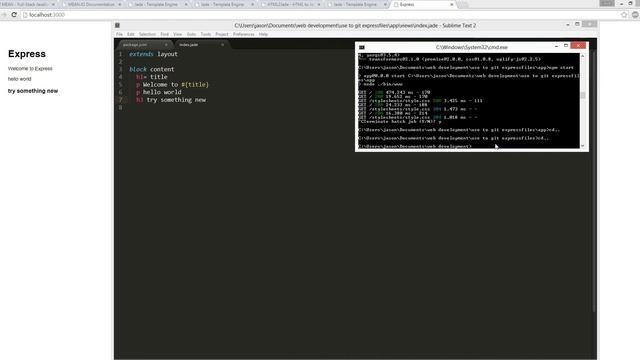This screenshot has width=640, height=360.
Task: Close the package.json editor tab
Action: [166, 44]
